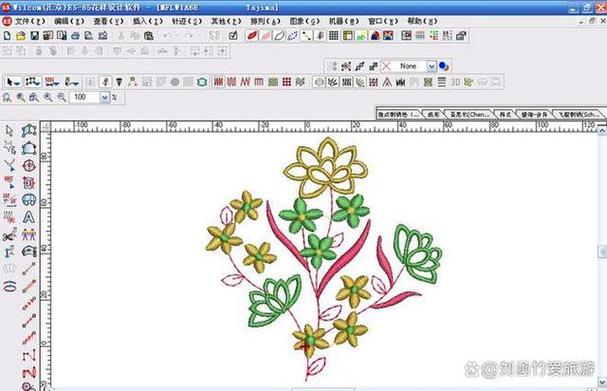
Task: Click the yellow outlined flower in design
Action: pos(326,168)
